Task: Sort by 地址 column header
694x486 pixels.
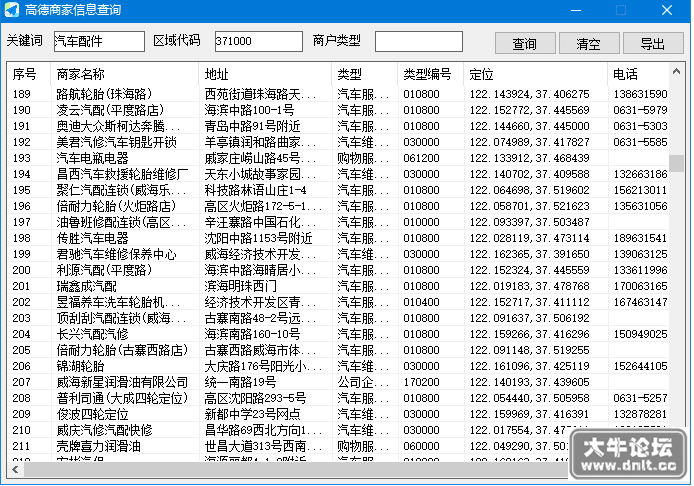Action: [x=265, y=74]
